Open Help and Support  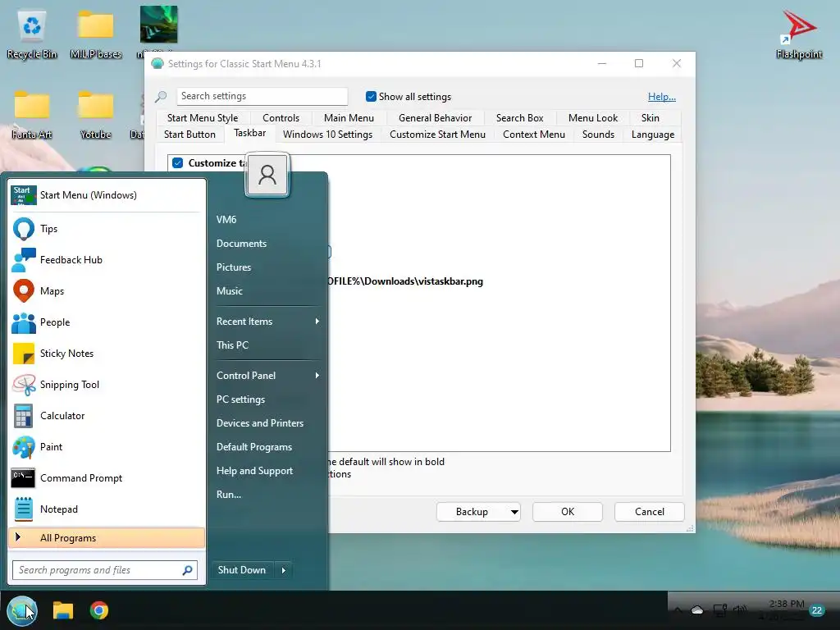(267, 471)
